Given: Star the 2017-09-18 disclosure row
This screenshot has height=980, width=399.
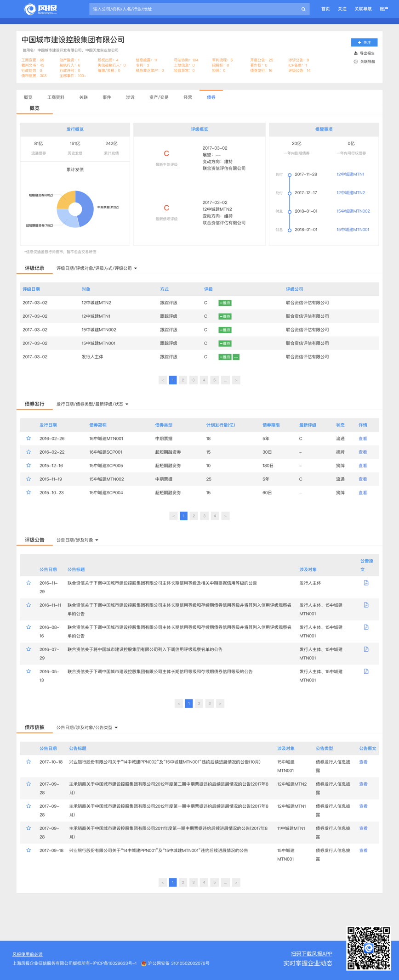Looking at the screenshot, I should [28, 850].
